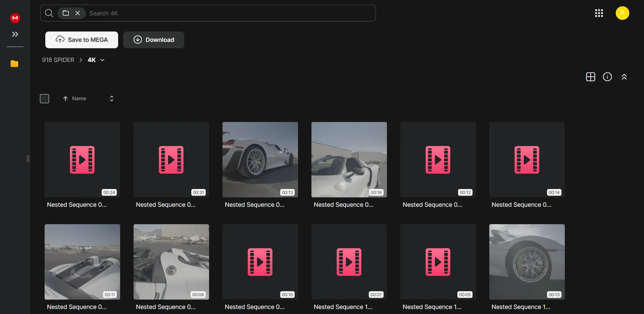Click Save to MEGA button
644x314 pixels.
tap(82, 40)
